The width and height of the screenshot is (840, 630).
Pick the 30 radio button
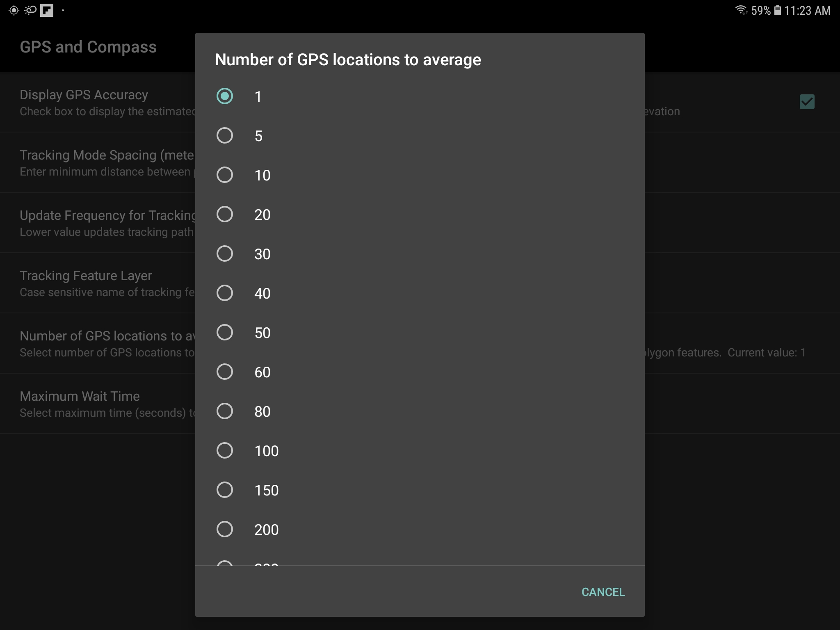pyautogui.click(x=225, y=254)
